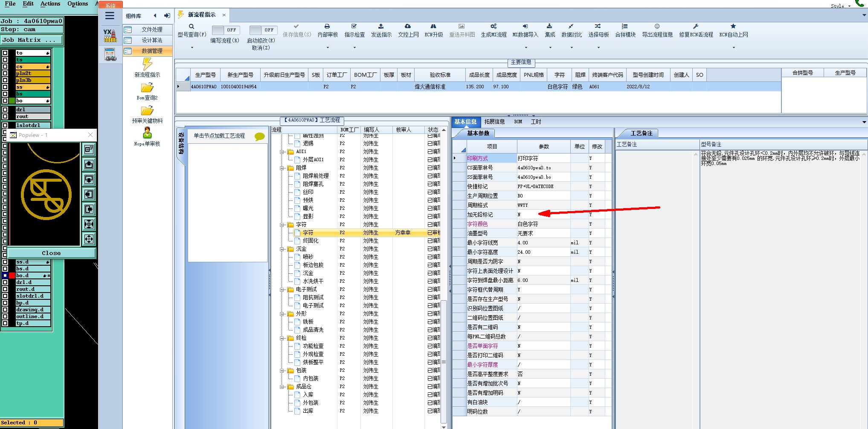Collapse the 阻焊 tree folder

[x=282, y=168]
